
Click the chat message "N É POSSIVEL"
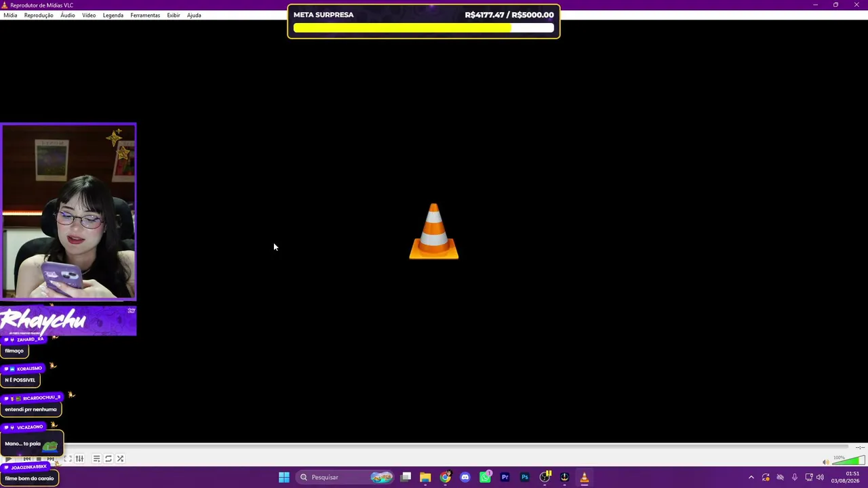point(20,380)
